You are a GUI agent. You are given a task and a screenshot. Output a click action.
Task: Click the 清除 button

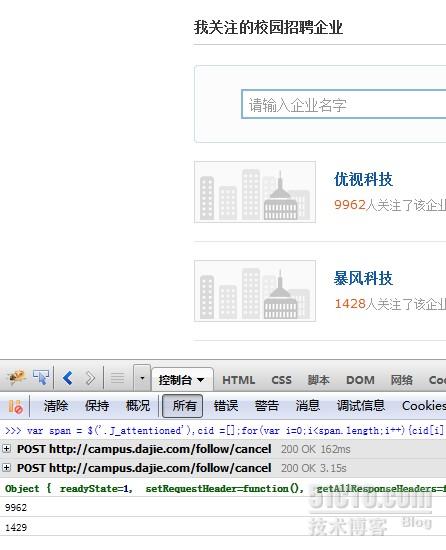56,406
